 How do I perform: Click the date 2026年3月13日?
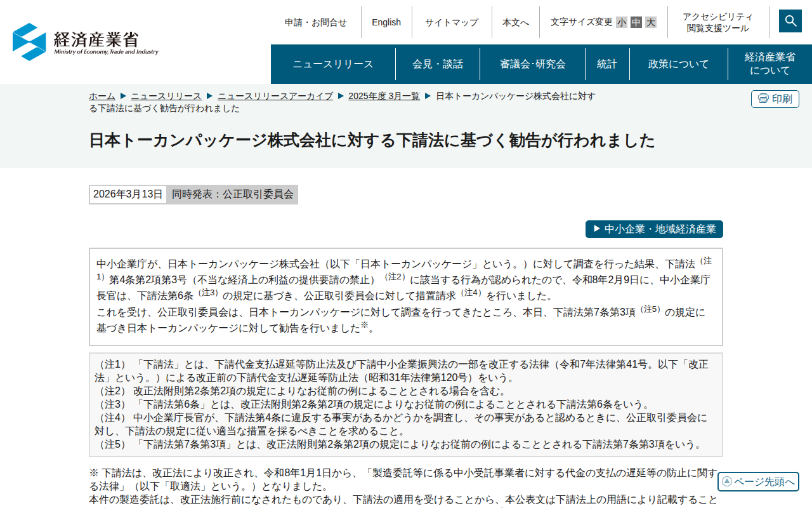128,194
